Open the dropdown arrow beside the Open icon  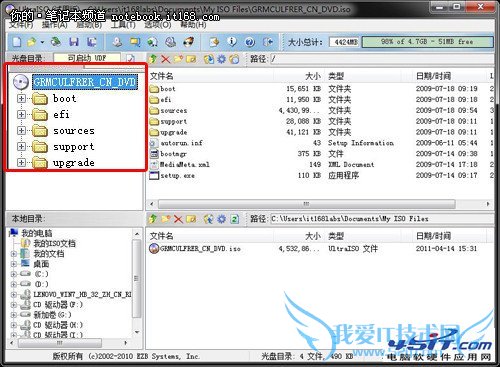[x=42, y=42]
